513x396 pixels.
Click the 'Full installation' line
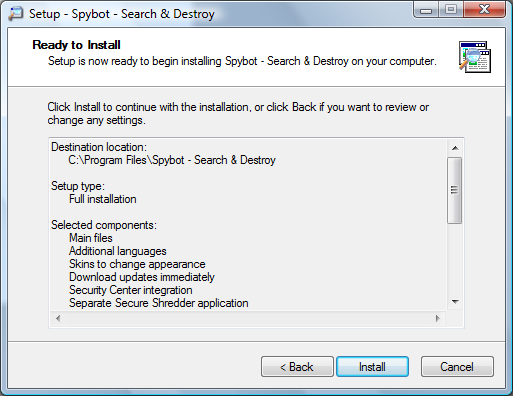[103, 199]
